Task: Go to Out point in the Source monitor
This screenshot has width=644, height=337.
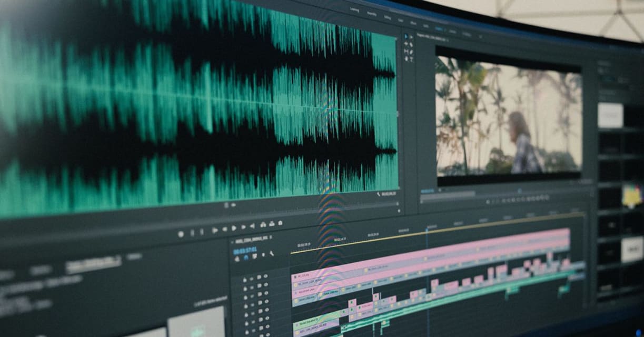Action: 252,226
